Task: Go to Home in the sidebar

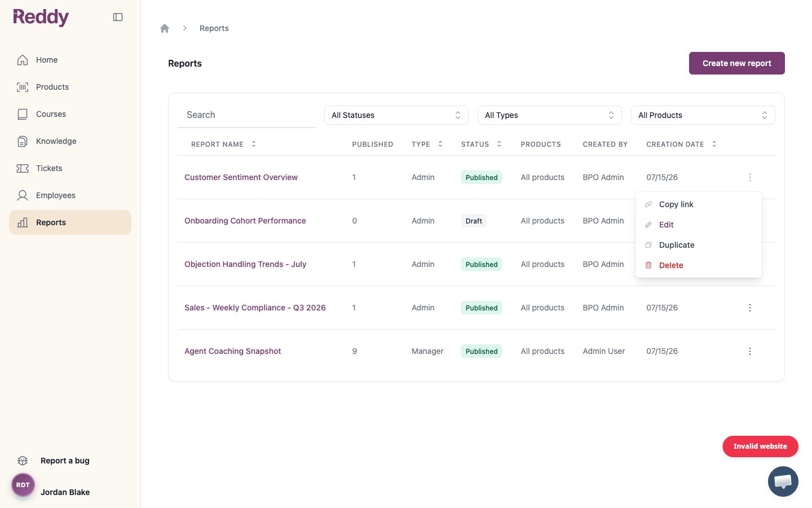Action: [x=70, y=60]
